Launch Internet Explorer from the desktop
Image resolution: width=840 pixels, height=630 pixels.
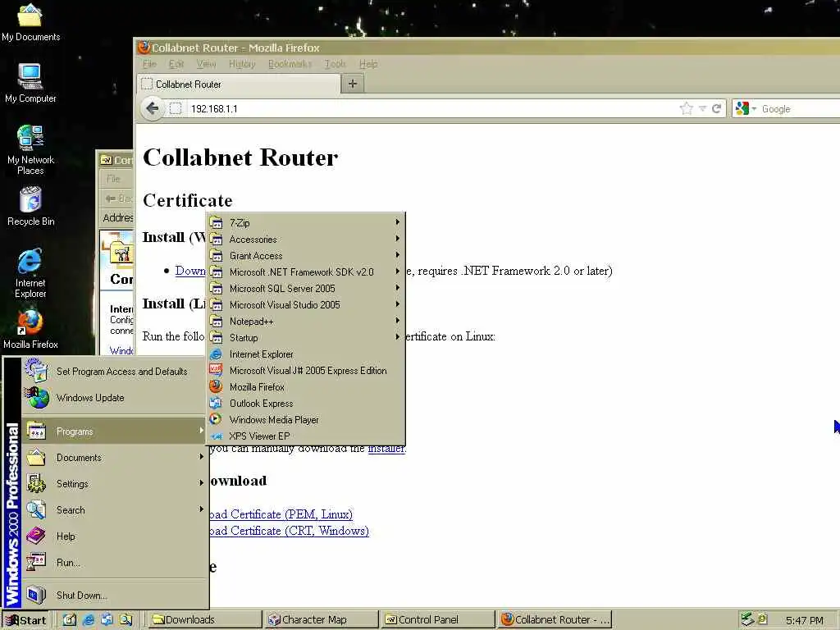pyautogui.click(x=30, y=273)
